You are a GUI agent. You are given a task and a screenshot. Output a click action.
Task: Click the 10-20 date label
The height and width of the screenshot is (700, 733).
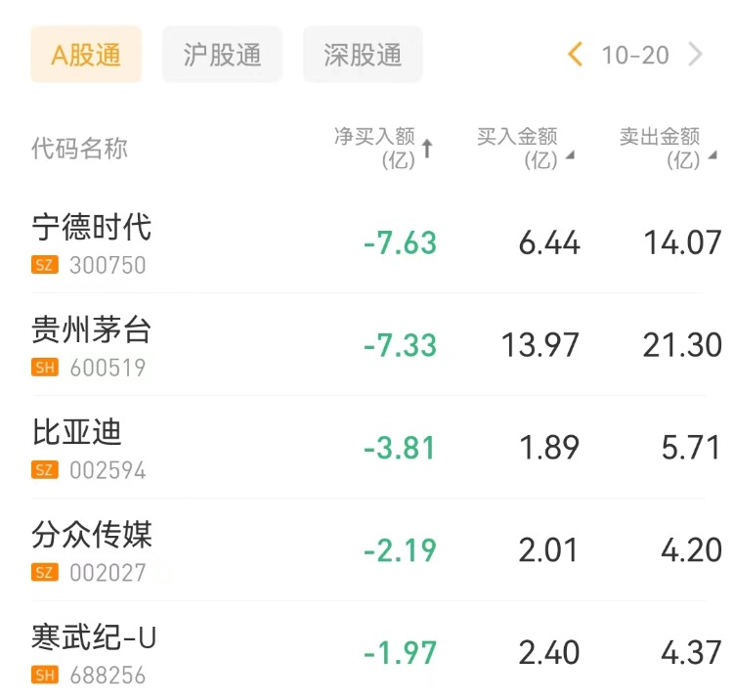[635, 55]
